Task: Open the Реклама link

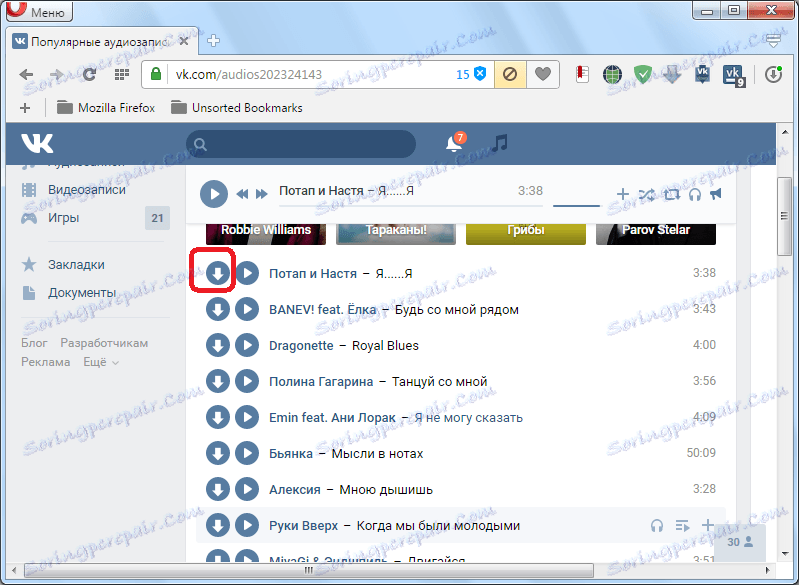Action: (45, 362)
